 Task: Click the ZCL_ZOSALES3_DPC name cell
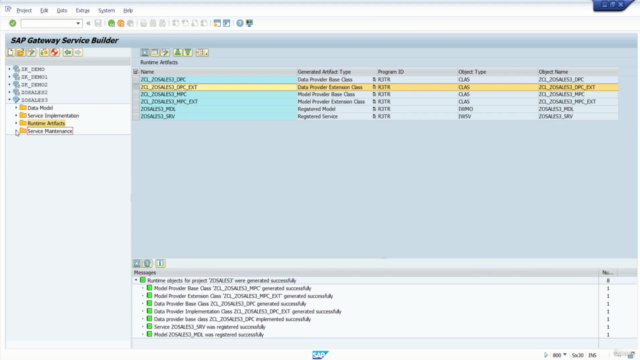[218, 80]
